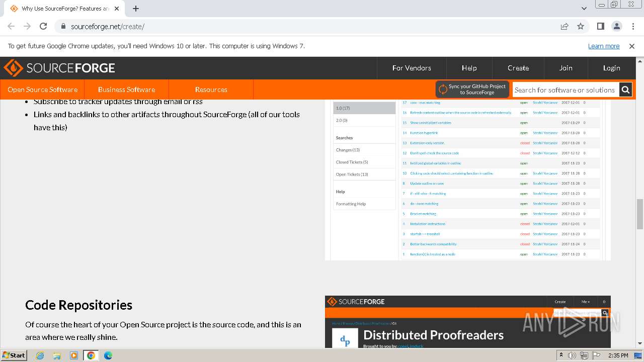Viewport: 644px width, 362px height.
Task: Open the Resources tab
Action: (x=211, y=89)
